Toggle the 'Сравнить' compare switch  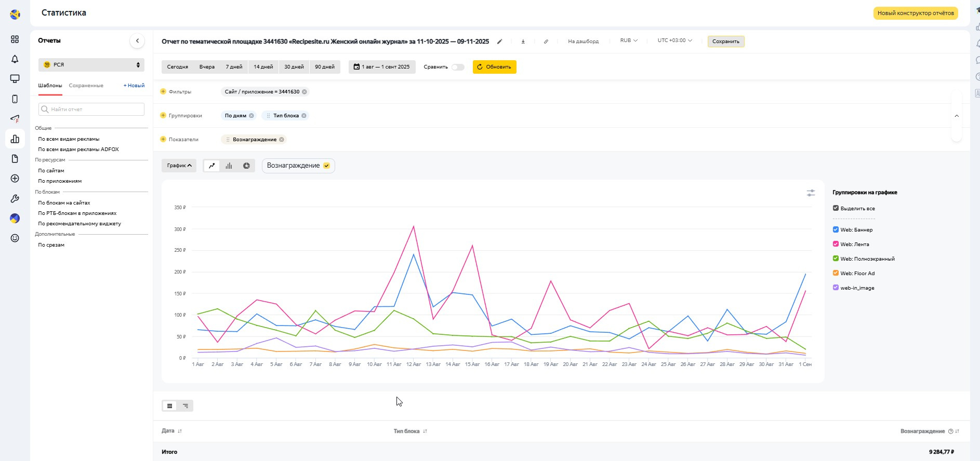pyautogui.click(x=457, y=67)
